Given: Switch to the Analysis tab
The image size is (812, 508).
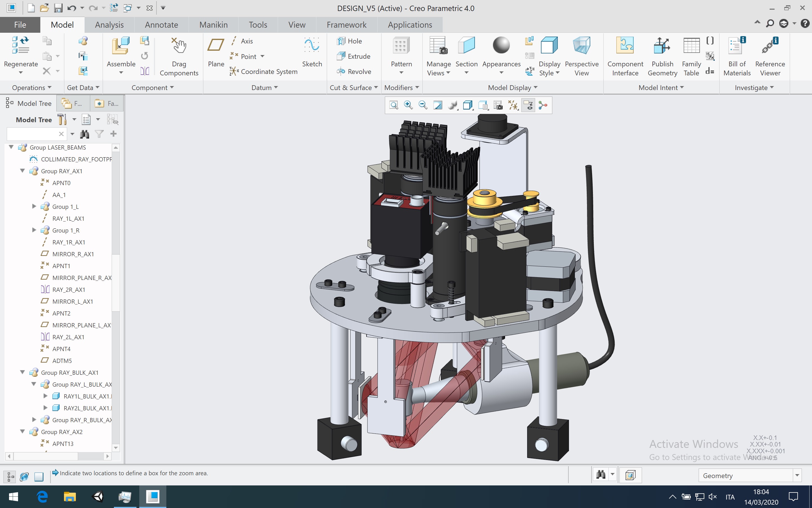Looking at the screenshot, I should pos(109,25).
